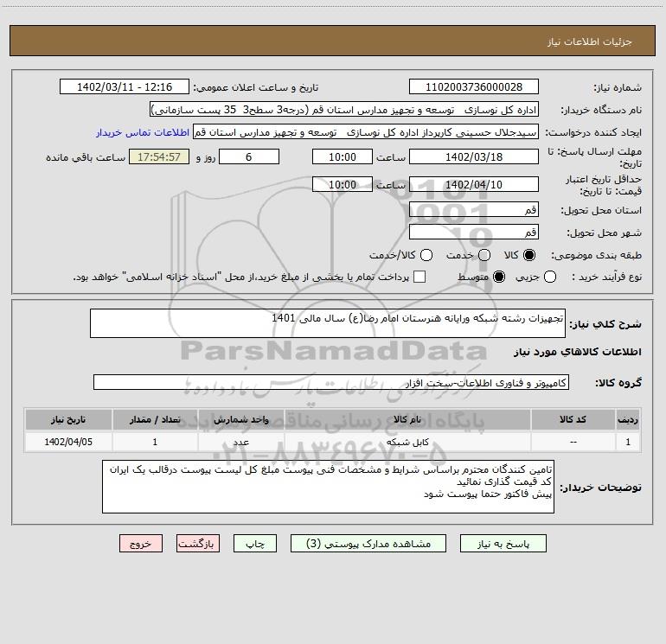Click the جزئیات اطلاعات نیاز header title
The height and width of the screenshot is (644, 666).
click(590, 41)
